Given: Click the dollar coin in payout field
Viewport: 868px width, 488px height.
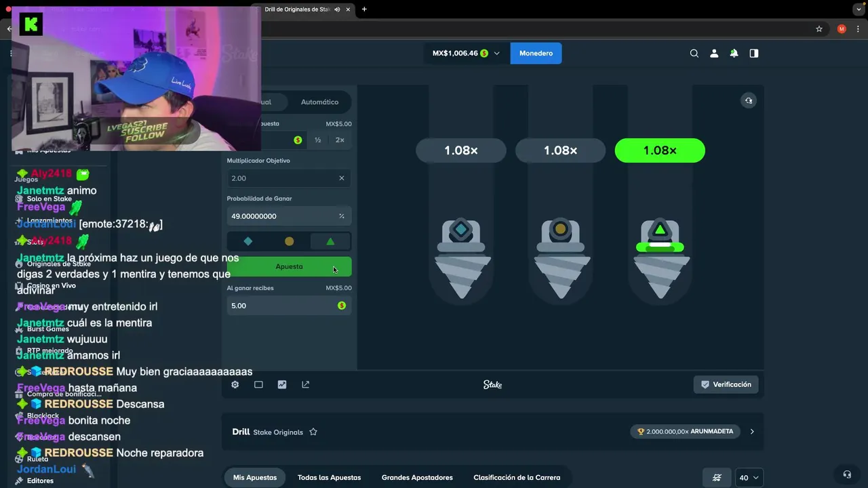Looking at the screenshot, I should pyautogui.click(x=342, y=306).
